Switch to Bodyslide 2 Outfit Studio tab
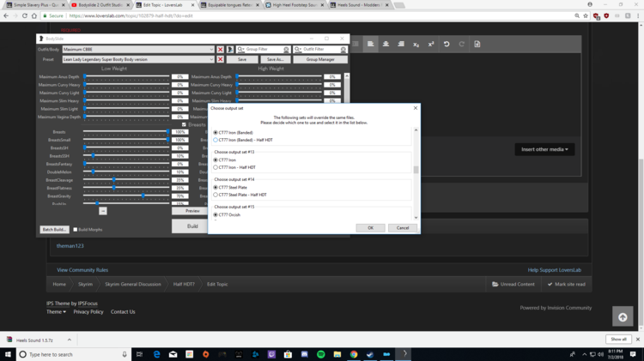This screenshot has width=644, height=361. pyautogui.click(x=100, y=5)
